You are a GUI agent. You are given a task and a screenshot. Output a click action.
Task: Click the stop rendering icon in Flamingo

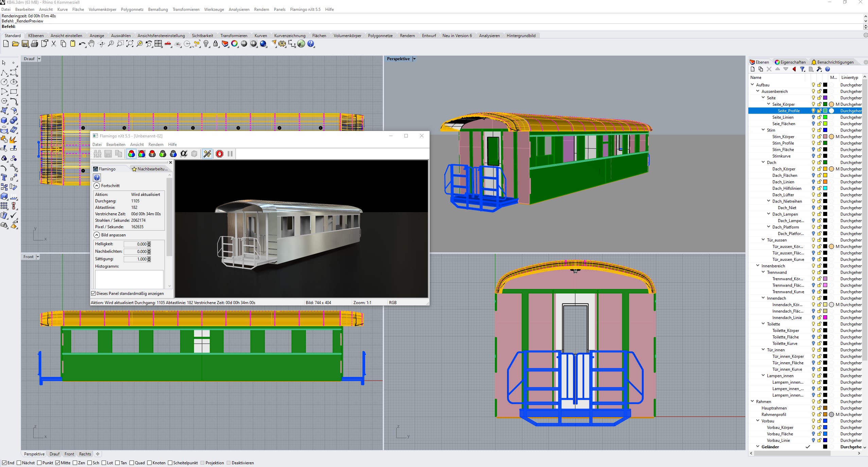pos(220,154)
